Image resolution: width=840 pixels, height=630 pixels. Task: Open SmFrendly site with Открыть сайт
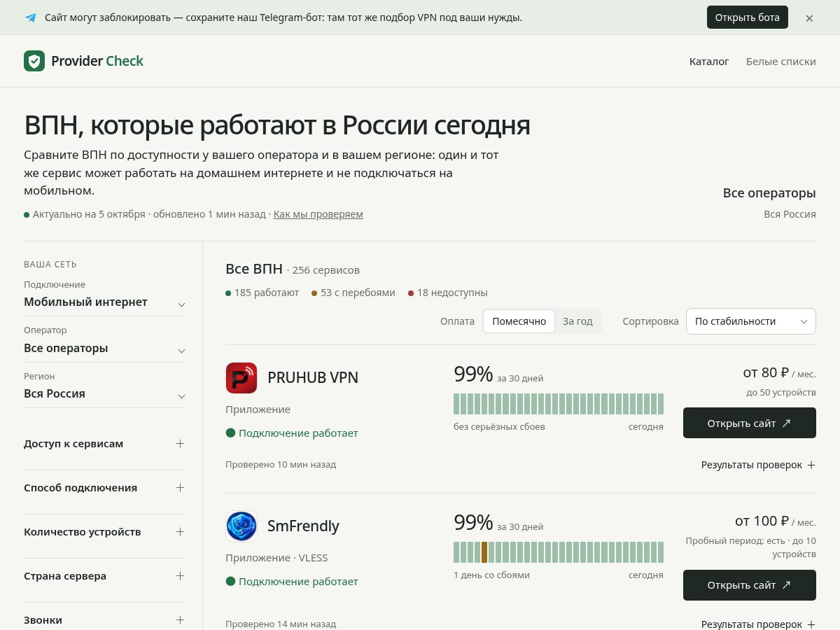point(750,585)
